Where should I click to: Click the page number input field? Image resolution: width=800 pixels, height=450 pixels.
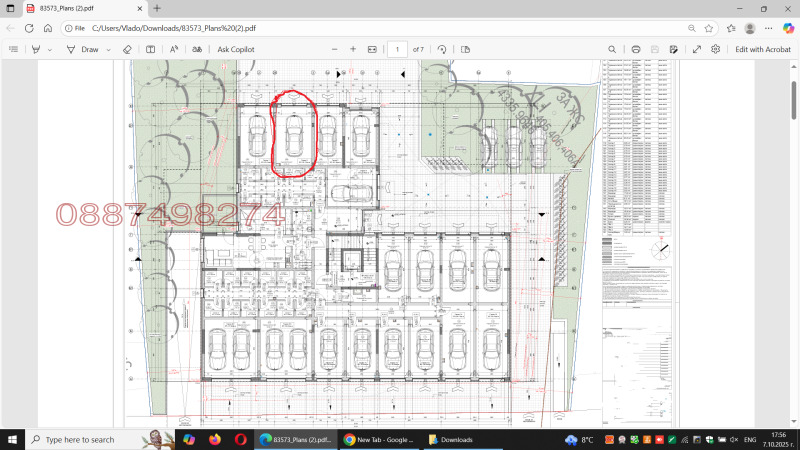(x=397, y=49)
